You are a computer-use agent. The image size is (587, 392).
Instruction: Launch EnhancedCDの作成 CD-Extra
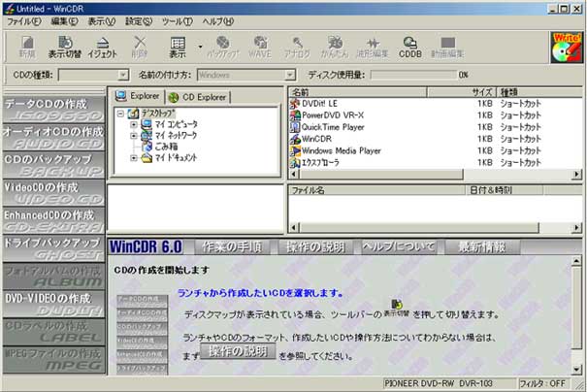(x=54, y=220)
